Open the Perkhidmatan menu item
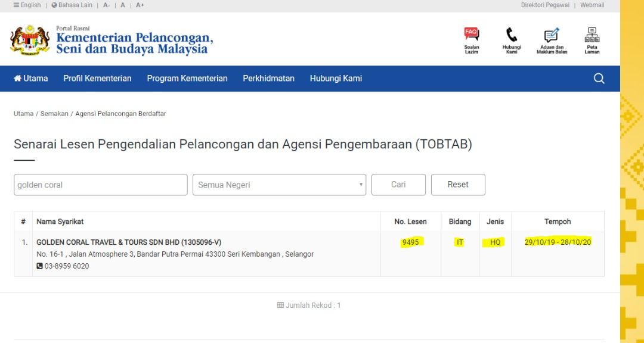Image resolution: width=644 pixels, height=343 pixels. pyautogui.click(x=268, y=79)
